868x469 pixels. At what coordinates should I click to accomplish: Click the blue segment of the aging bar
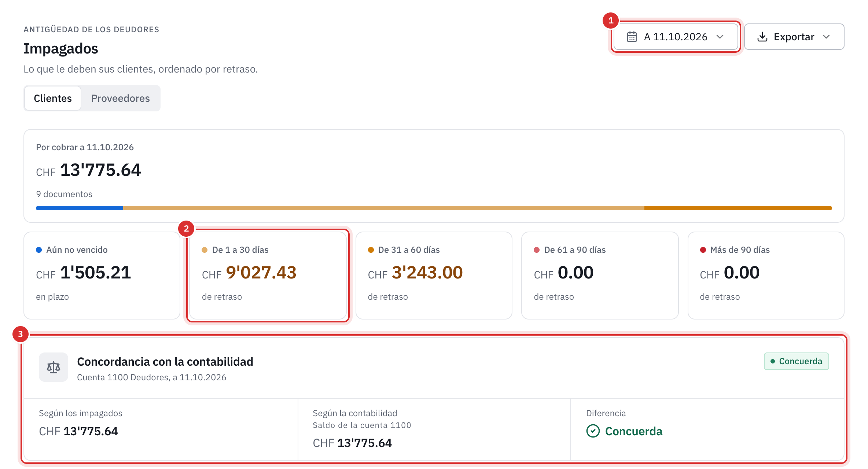pos(80,208)
